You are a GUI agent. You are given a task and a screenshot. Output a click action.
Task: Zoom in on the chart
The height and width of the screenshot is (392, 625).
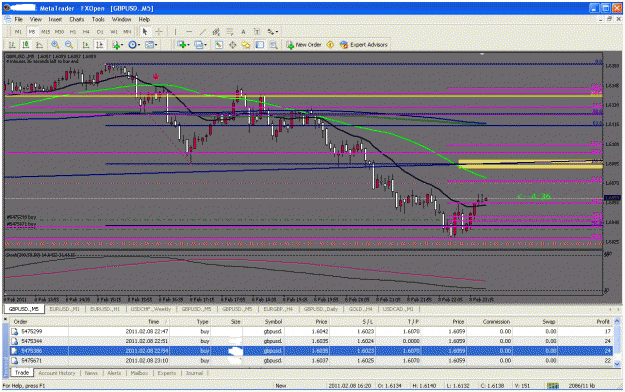coord(55,45)
